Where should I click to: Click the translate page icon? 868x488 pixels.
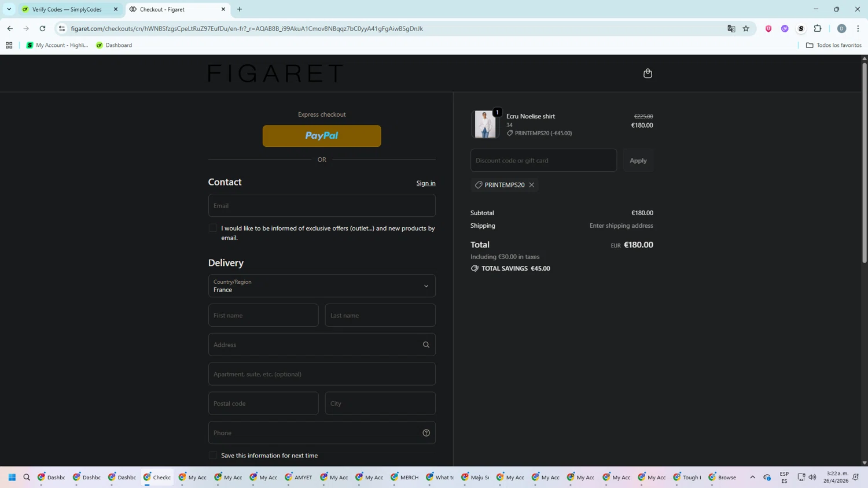731,28
